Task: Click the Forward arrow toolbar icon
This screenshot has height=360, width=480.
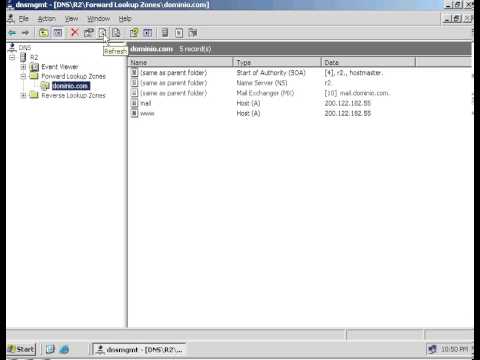Action: coord(25,33)
